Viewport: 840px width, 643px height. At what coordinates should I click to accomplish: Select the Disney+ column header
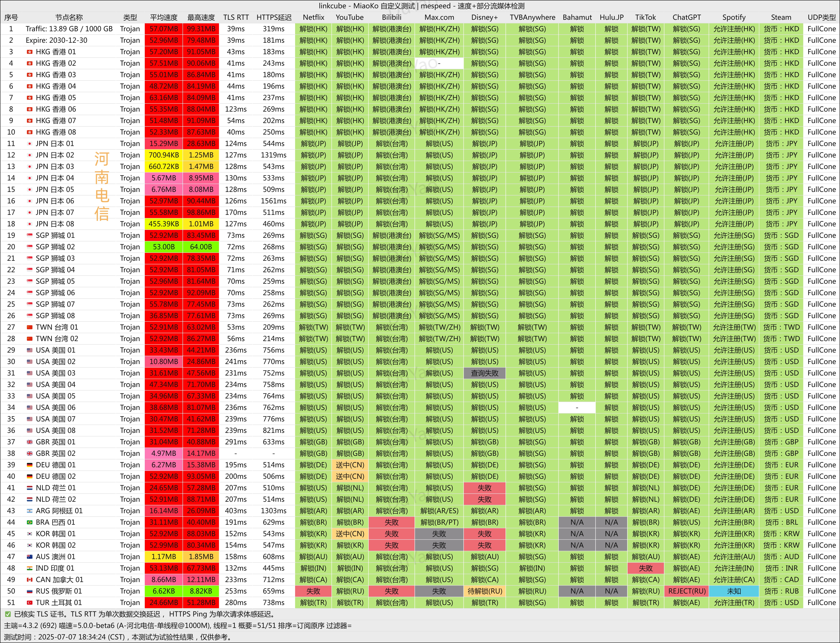[x=485, y=17]
